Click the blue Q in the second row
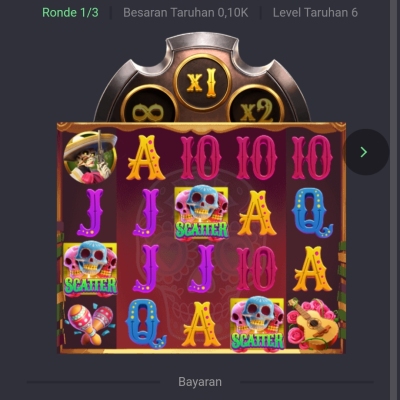 (x=312, y=213)
